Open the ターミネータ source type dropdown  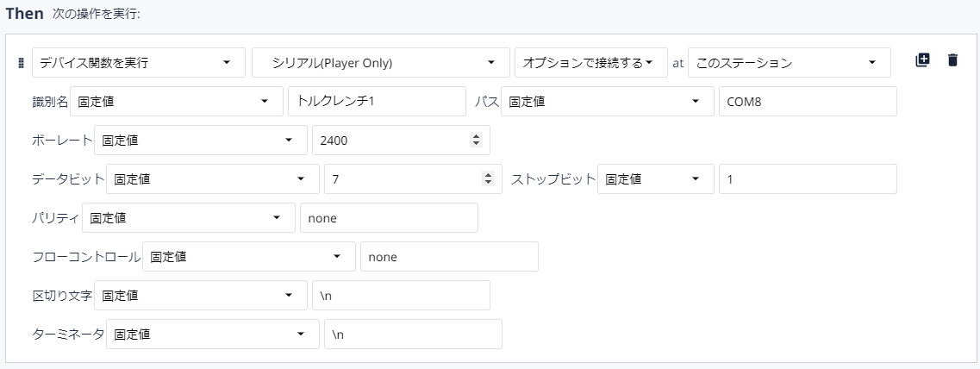click(x=213, y=334)
